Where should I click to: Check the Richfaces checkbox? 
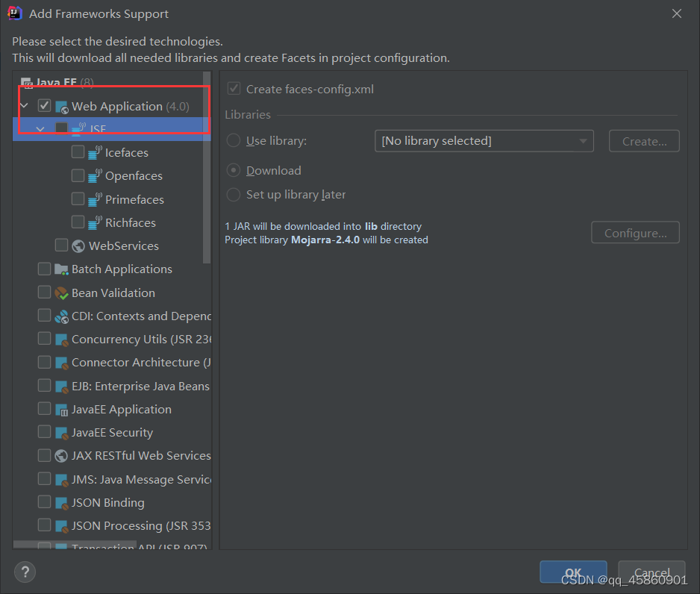coord(78,222)
